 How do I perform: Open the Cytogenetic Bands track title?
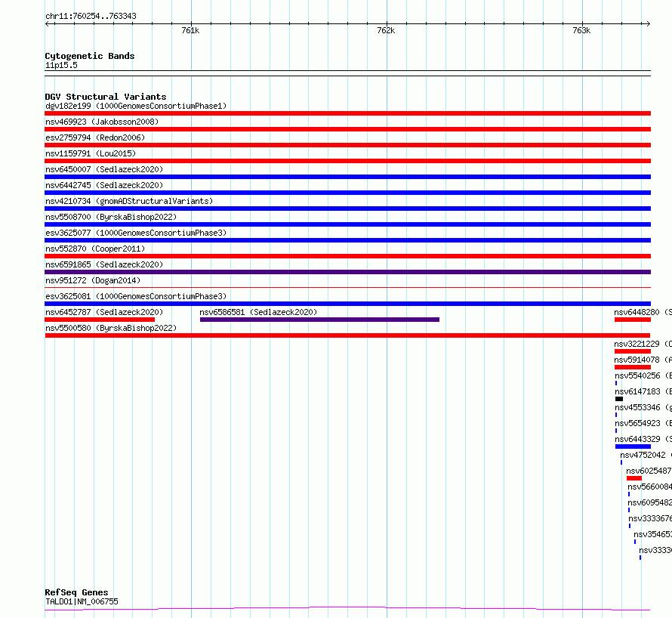pyautogui.click(x=90, y=56)
